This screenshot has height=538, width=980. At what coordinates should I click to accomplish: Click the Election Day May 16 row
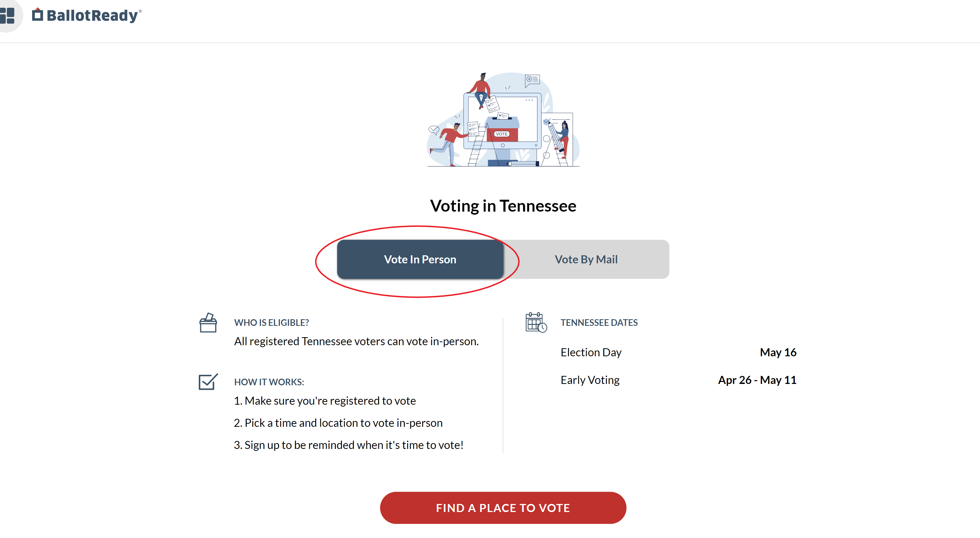(678, 352)
